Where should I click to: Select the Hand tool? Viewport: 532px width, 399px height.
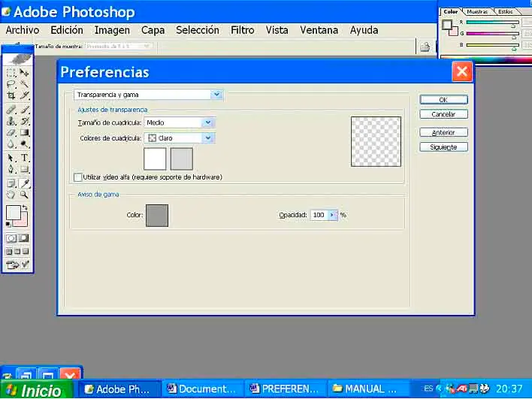coord(11,195)
